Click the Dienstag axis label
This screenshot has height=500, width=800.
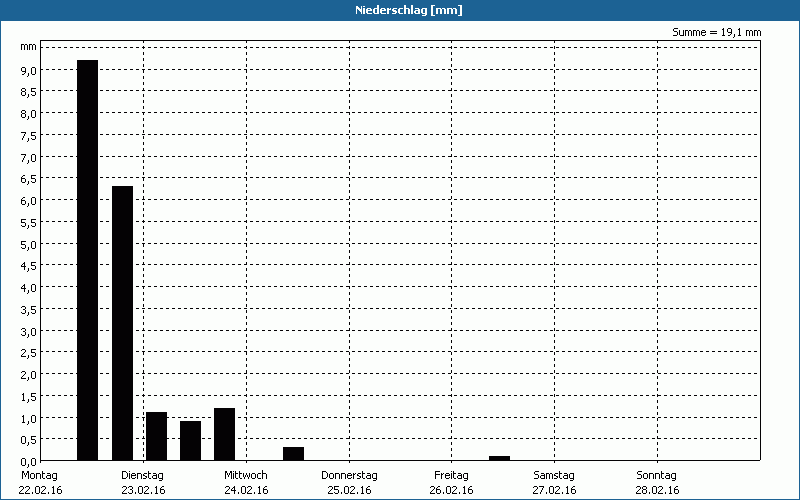click(142, 475)
